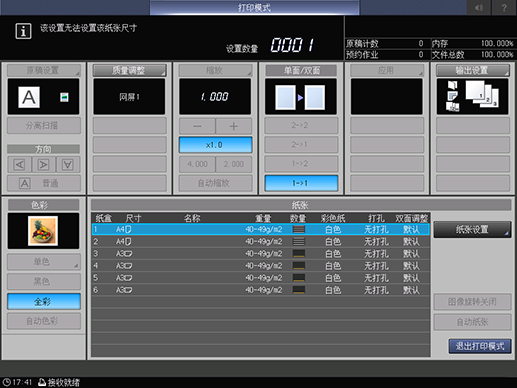Select the right-facing orientation icon under 方向
This screenshot has width=517, height=388.
tap(43, 164)
